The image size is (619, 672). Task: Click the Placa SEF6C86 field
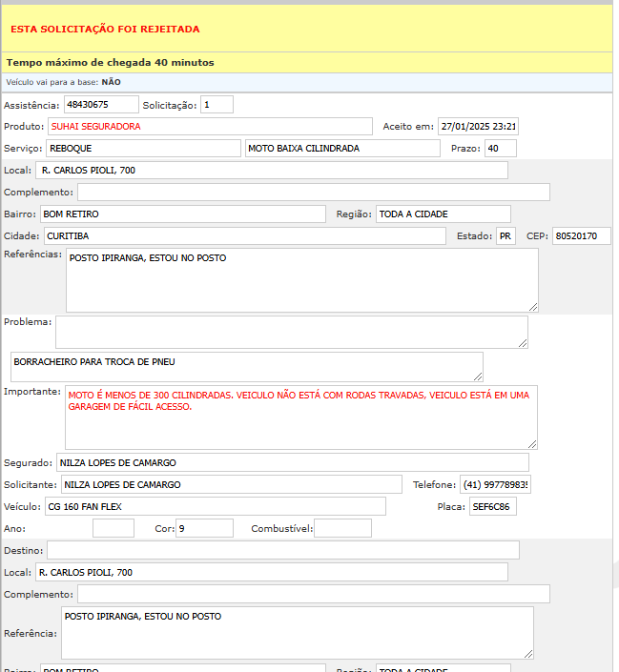click(x=492, y=506)
